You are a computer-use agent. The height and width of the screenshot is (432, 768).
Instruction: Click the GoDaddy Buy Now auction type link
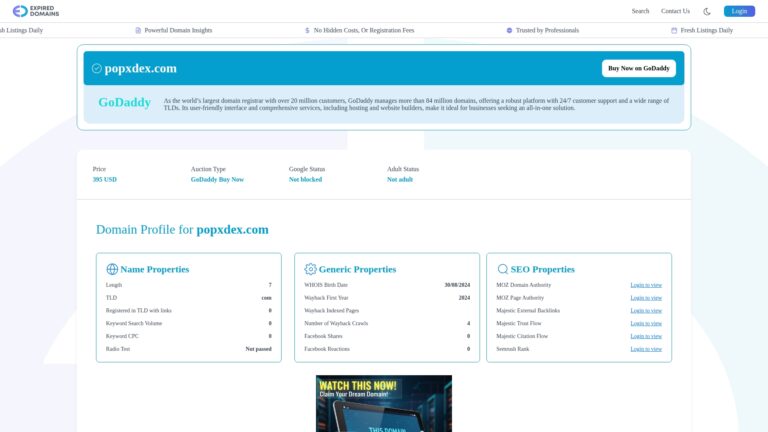point(217,180)
